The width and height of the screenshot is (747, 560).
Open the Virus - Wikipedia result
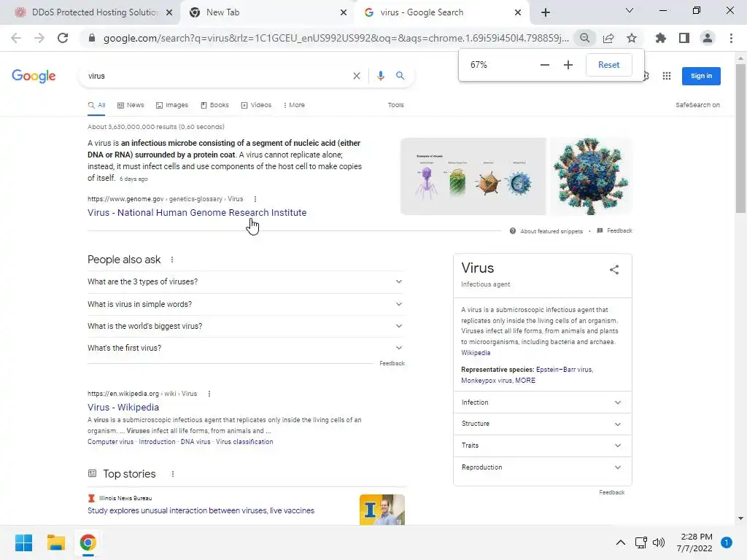point(123,407)
